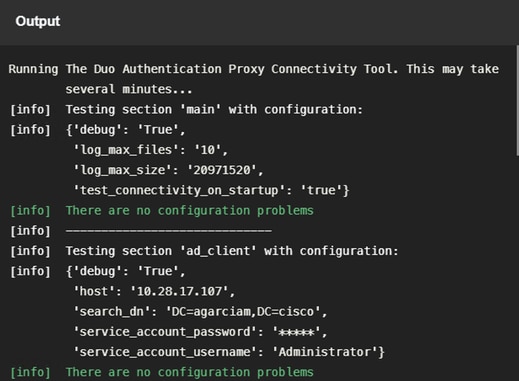Screen dimensions: 519x381
Task: Click the 'service_account_password' masked line
Action: pos(200,332)
